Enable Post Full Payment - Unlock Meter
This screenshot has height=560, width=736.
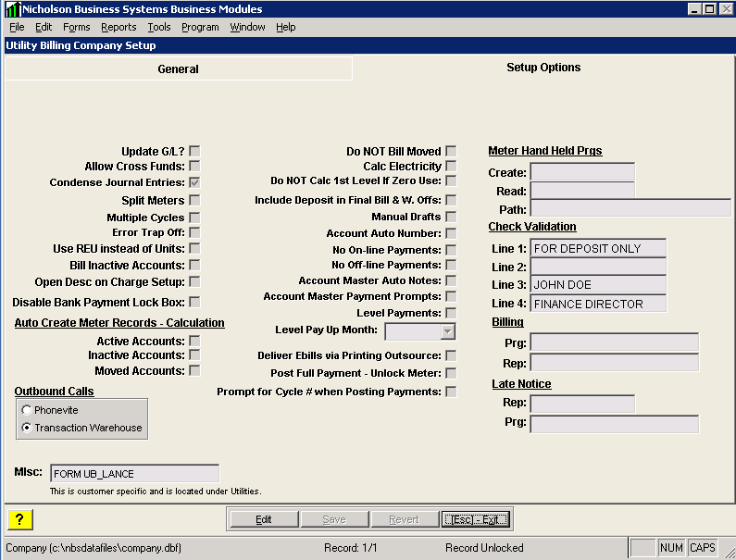451,373
